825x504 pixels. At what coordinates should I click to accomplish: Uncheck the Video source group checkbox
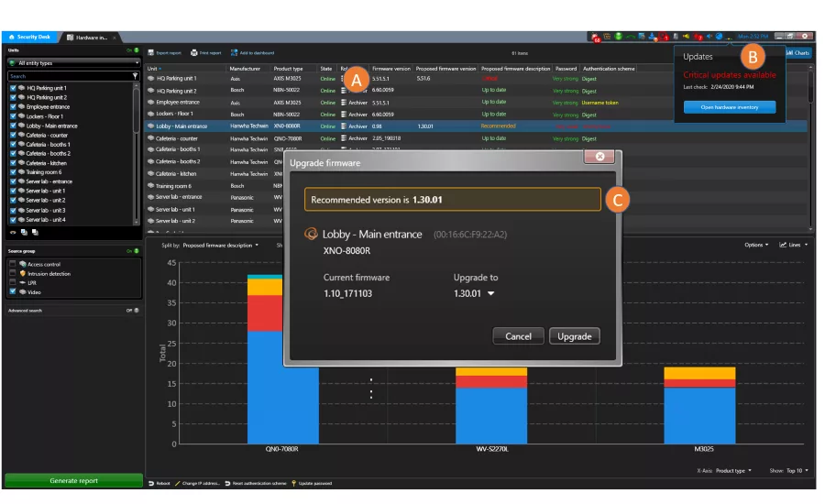tap(13, 291)
